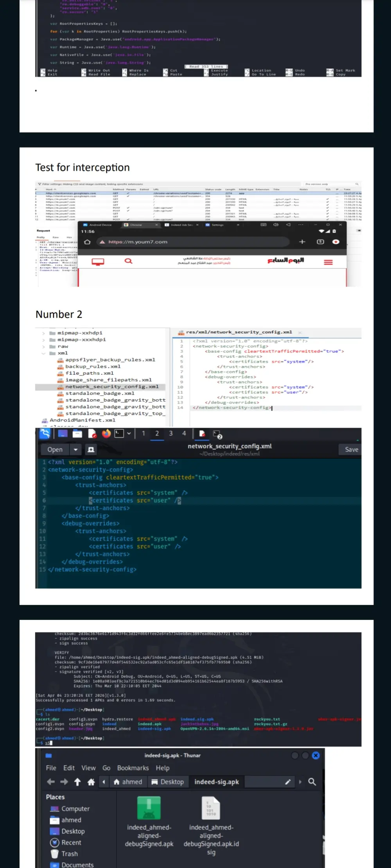Go to home folder in Thunar toolbar
This screenshot has height=868, width=391.
tap(91, 782)
